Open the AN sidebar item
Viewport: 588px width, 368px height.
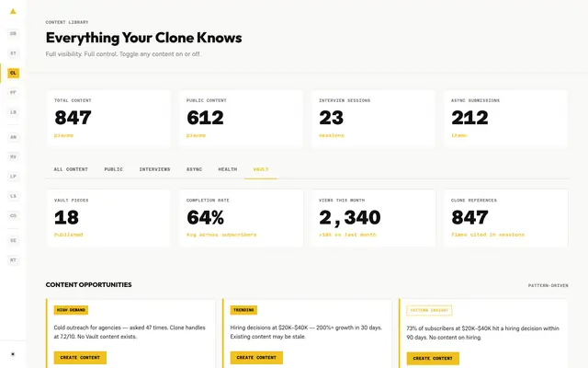pos(13,137)
